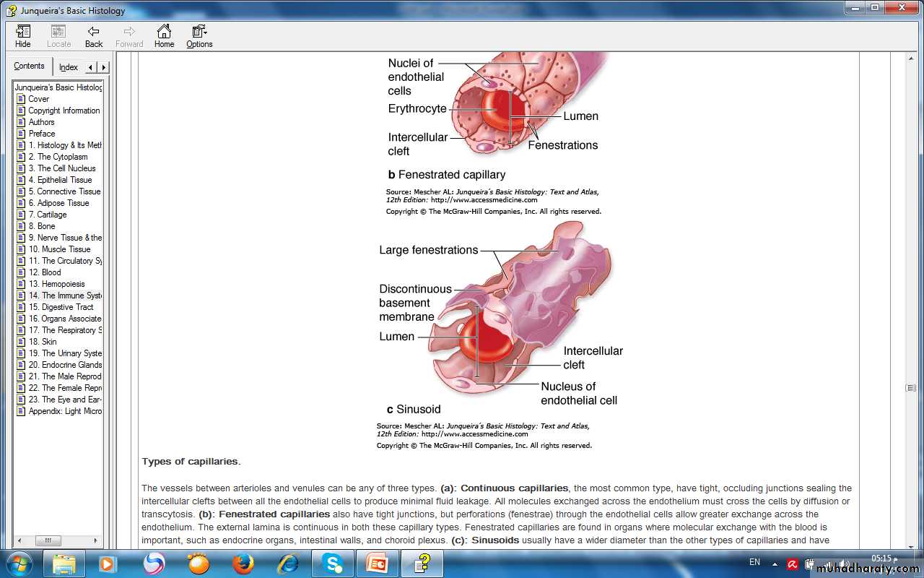Viewport: 924px width, 578px height.
Task: Open the Options toolbar menu
Action: (199, 36)
